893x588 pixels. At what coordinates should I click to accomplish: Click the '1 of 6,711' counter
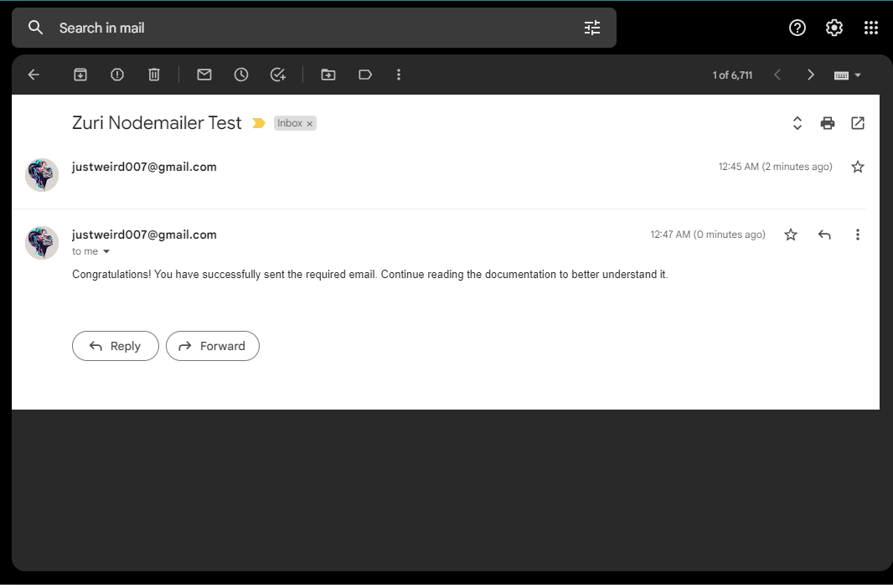tap(732, 75)
